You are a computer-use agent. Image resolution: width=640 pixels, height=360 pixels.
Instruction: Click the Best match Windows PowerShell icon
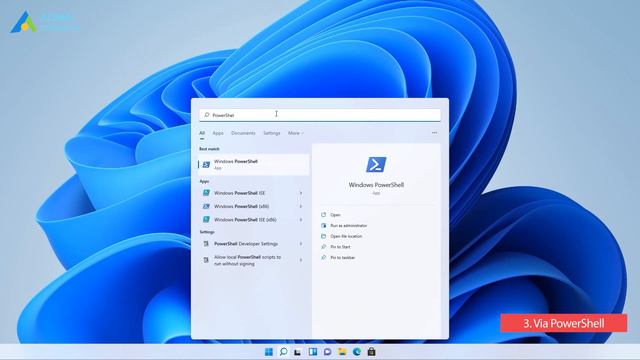pos(206,164)
